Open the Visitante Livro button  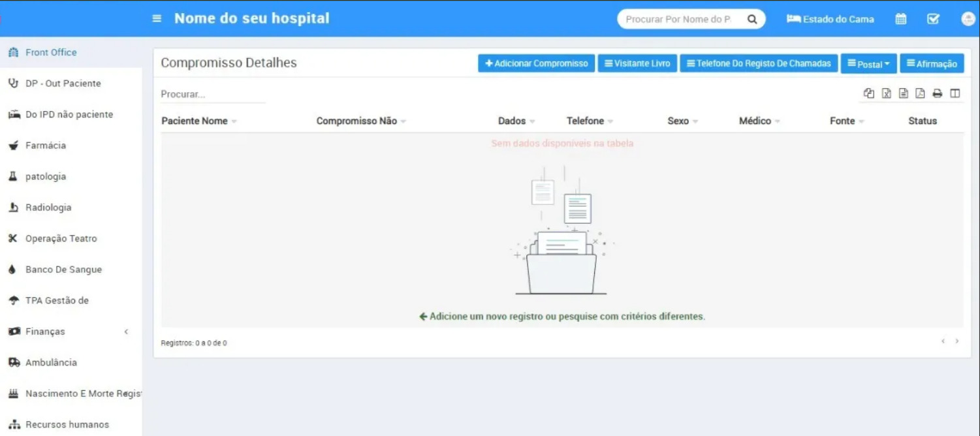pyautogui.click(x=637, y=63)
